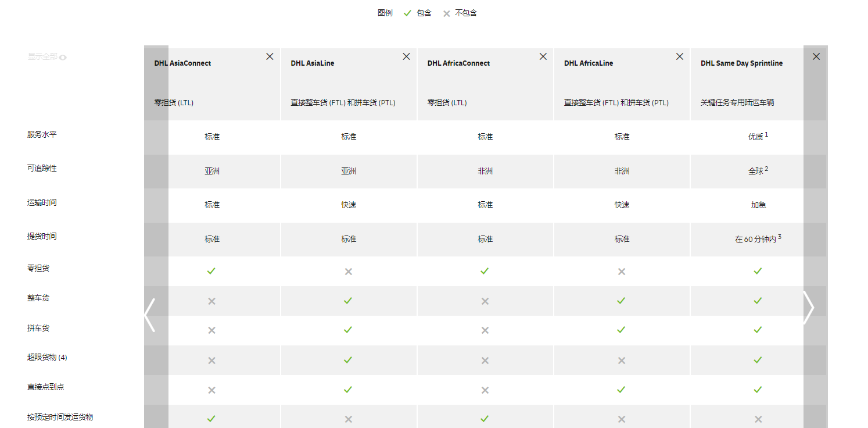This screenshot has width=868, height=428.
Task: Click the 直接点到点 row label
Action: tap(45, 387)
